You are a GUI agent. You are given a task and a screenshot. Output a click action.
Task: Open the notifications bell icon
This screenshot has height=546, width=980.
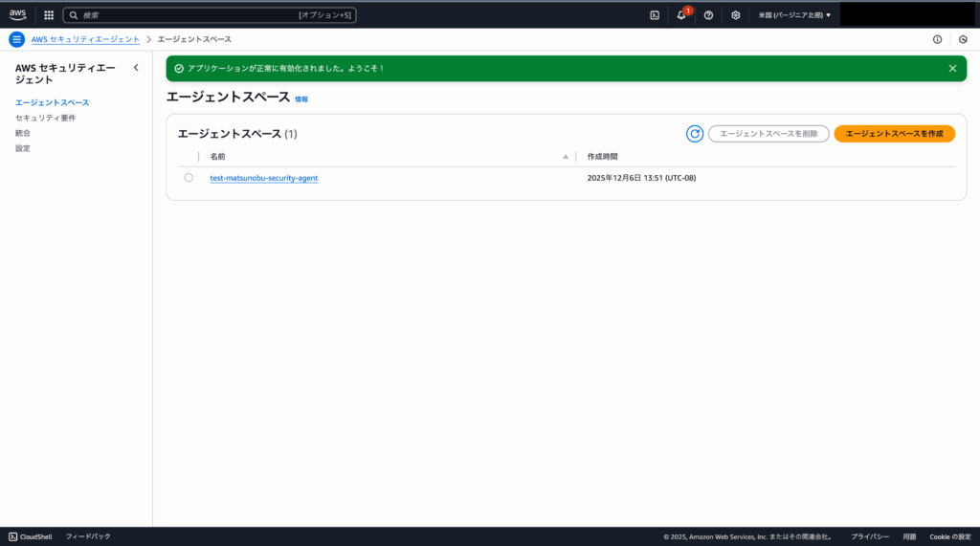681,15
